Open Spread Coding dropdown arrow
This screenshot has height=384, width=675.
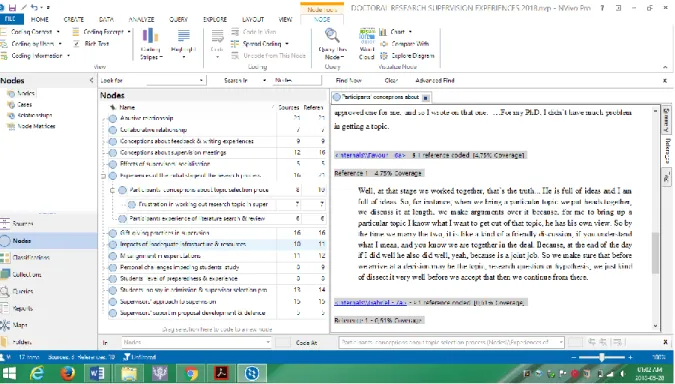(x=287, y=44)
